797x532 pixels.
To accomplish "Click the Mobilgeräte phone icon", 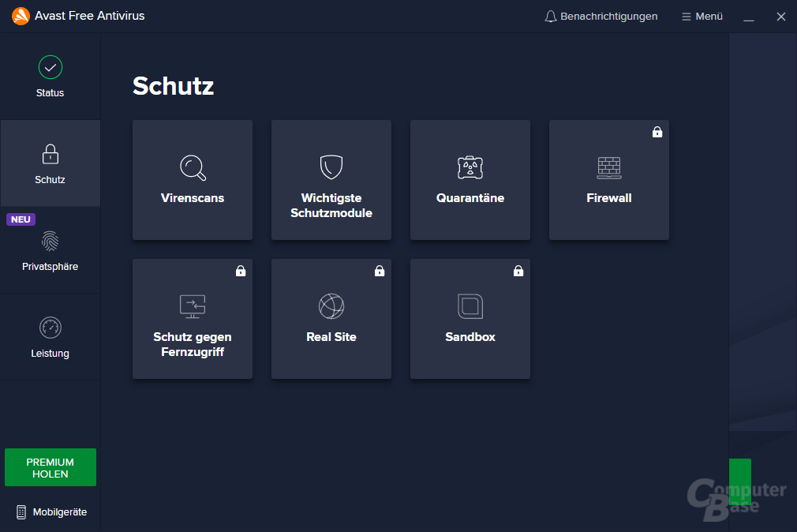I will click(x=21, y=512).
